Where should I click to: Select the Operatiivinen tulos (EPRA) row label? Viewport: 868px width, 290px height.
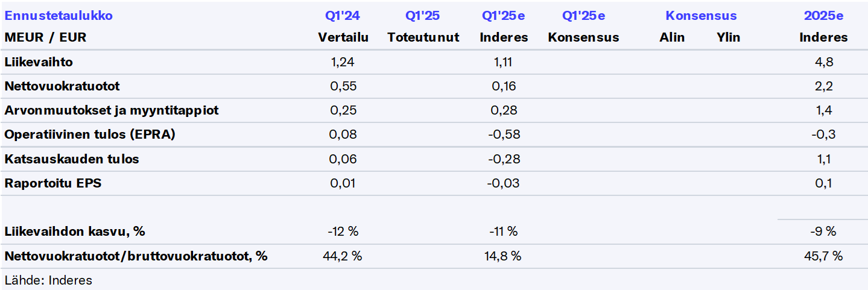90,134
